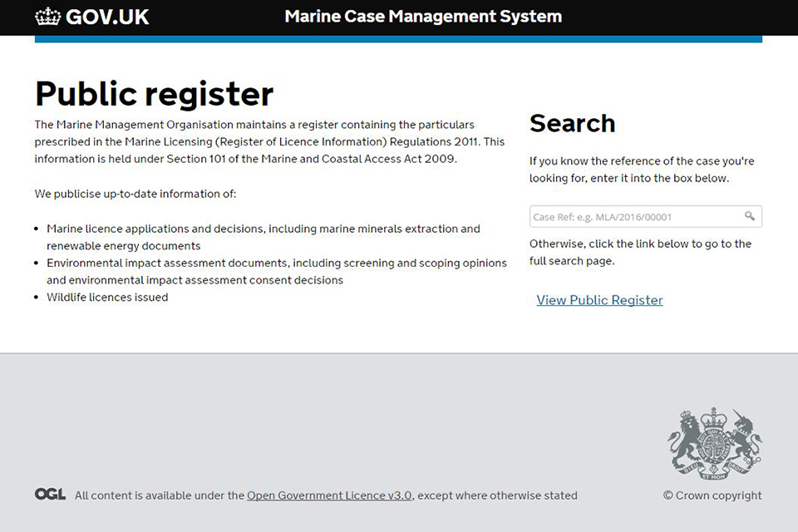Screen dimensions: 798x532
Task: Open the Open Government Licence v3.0 link
Action: tap(329, 495)
